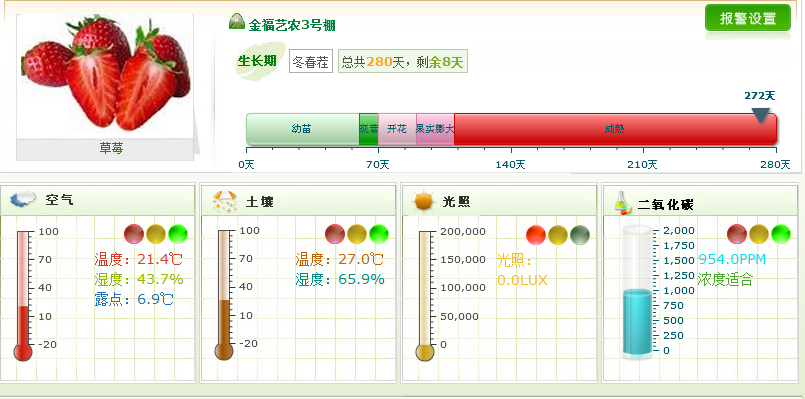Click the yellow status light in 土壤 panel
The height and width of the screenshot is (399, 805).
(357, 234)
